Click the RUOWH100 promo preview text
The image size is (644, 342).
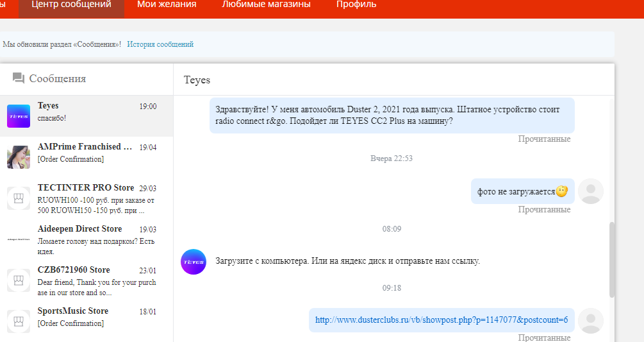[97, 205]
